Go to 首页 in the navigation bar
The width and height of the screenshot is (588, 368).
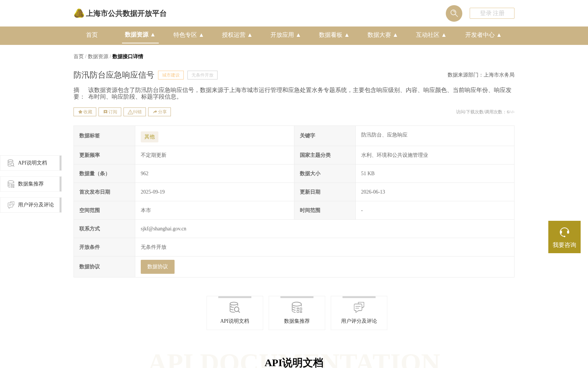(x=92, y=35)
